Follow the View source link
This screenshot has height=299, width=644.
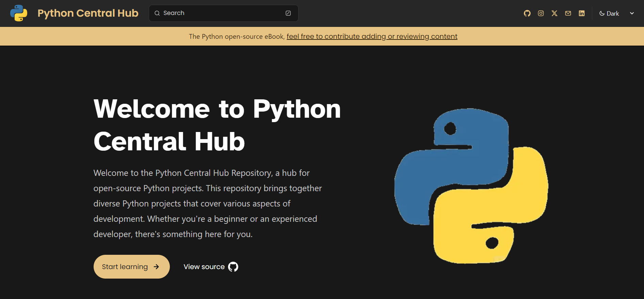(x=204, y=267)
